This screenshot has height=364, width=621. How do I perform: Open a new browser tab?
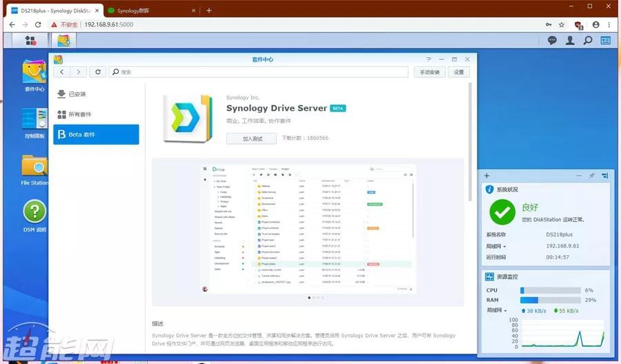(208, 10)
